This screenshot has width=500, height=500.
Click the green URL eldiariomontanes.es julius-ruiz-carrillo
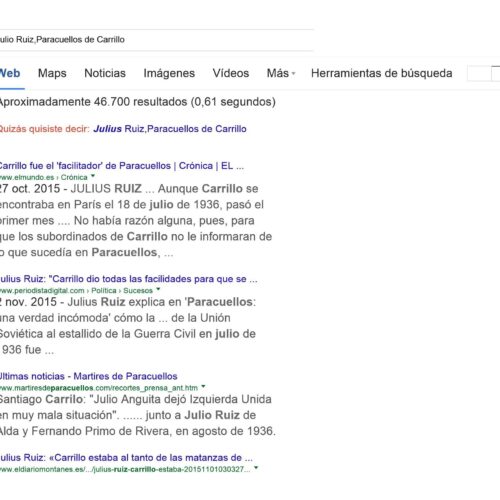(x=125, y=469)
